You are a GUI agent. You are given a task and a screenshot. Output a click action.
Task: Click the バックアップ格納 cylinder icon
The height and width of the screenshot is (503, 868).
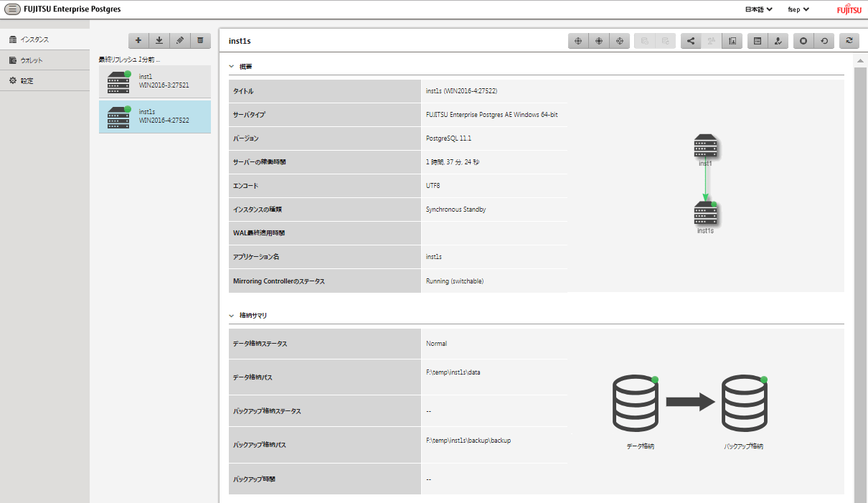(745, 403)
